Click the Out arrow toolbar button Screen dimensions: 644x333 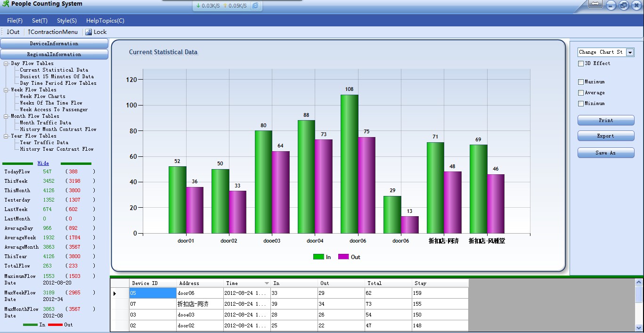tap(13, 32)
